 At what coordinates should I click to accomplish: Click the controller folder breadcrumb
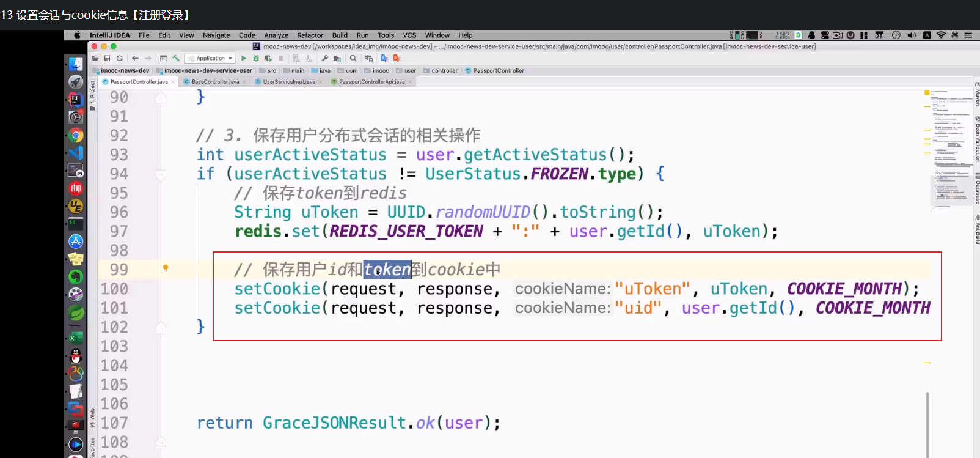coord(441,70)
